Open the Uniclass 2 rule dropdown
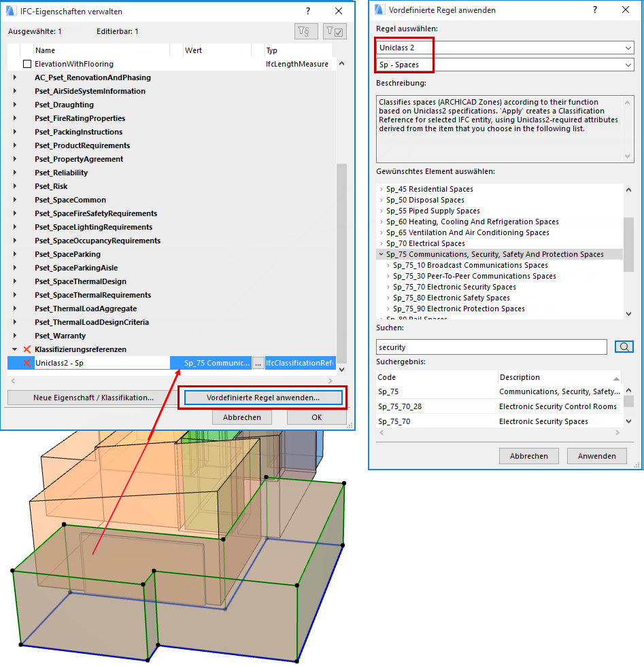 click(505, 48)
